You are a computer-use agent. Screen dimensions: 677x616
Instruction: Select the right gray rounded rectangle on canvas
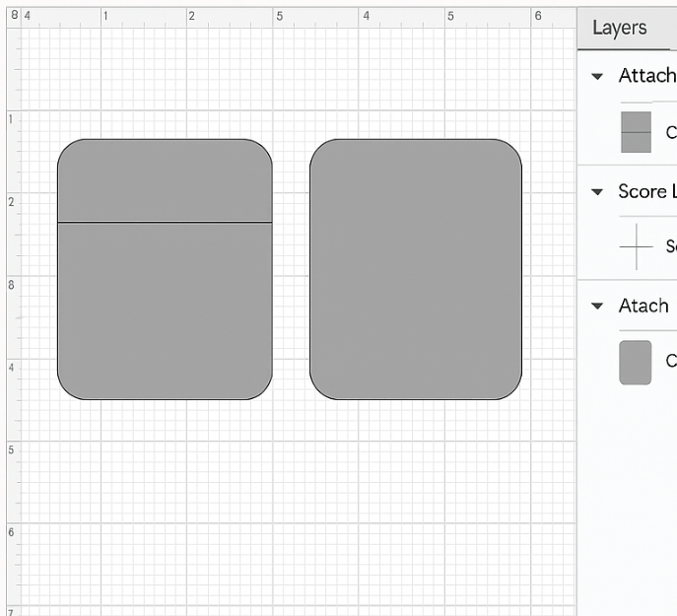pyautogui.click(x=415, y=269)
